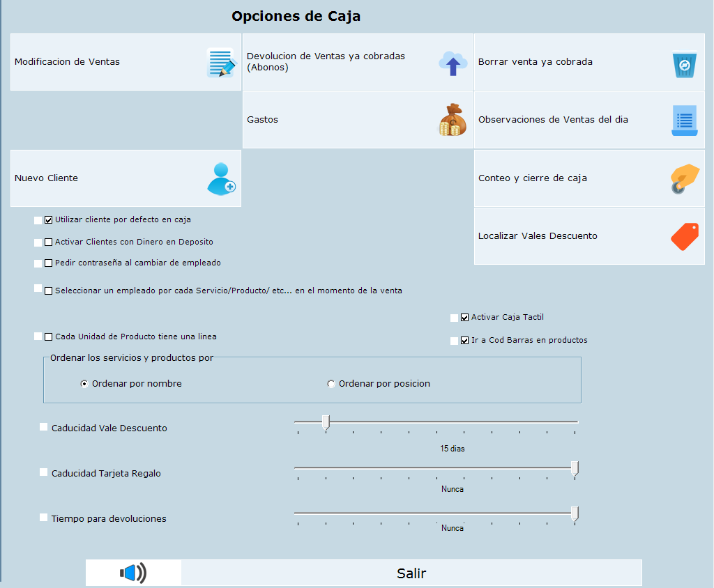Click the Tiempo para devoluciones slider handle
Screen dimensions: 714x588
pos(575,514)
